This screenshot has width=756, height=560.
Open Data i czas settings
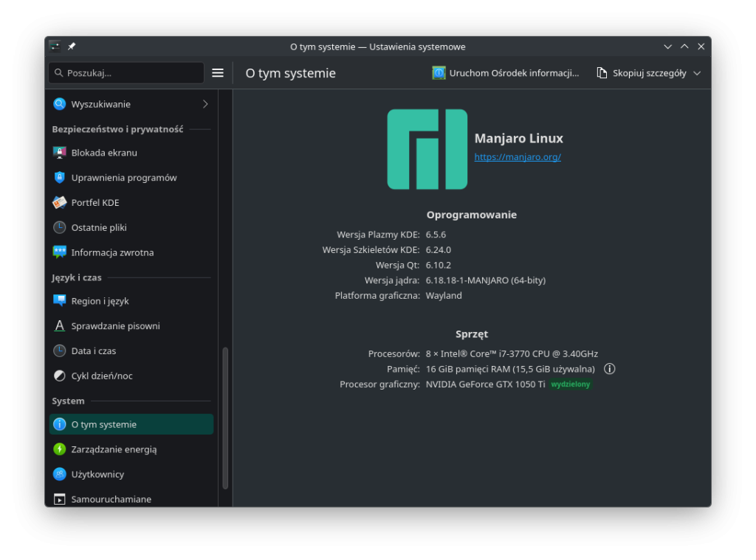coord(94,351)
